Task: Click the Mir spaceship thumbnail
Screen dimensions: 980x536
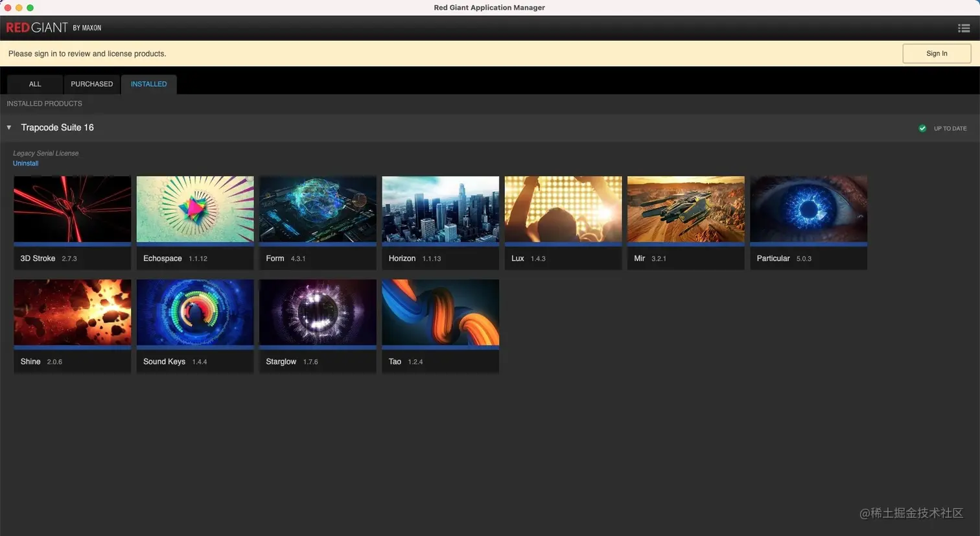Action: (x=686, y=209)
